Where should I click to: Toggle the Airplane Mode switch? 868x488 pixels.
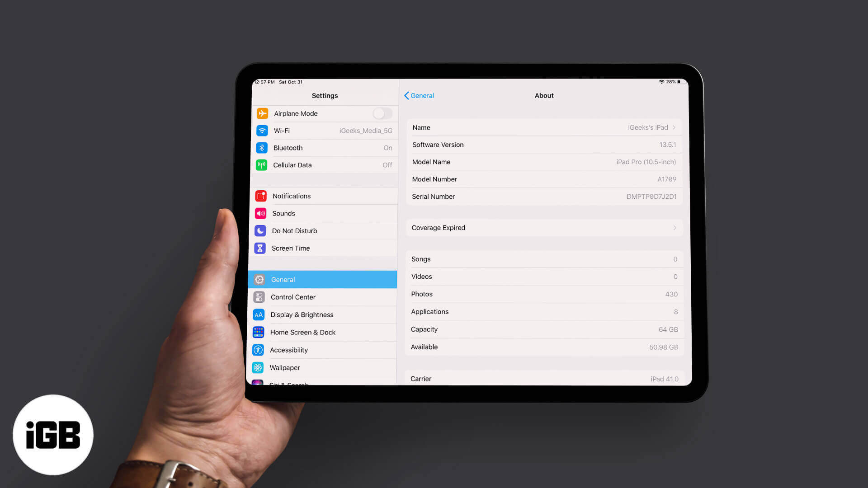(x=382, y=113)
